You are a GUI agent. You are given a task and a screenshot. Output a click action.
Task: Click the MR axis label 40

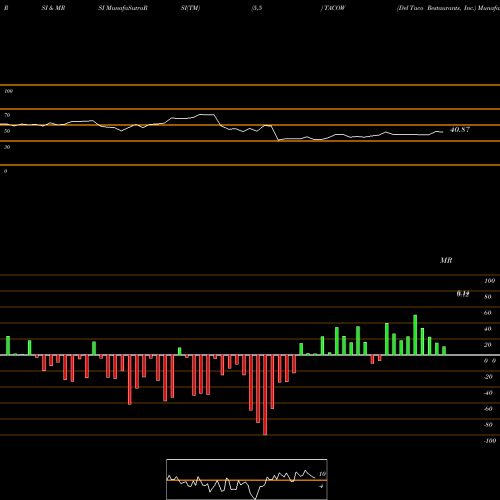pyautogui.click(x=488, y=329)
